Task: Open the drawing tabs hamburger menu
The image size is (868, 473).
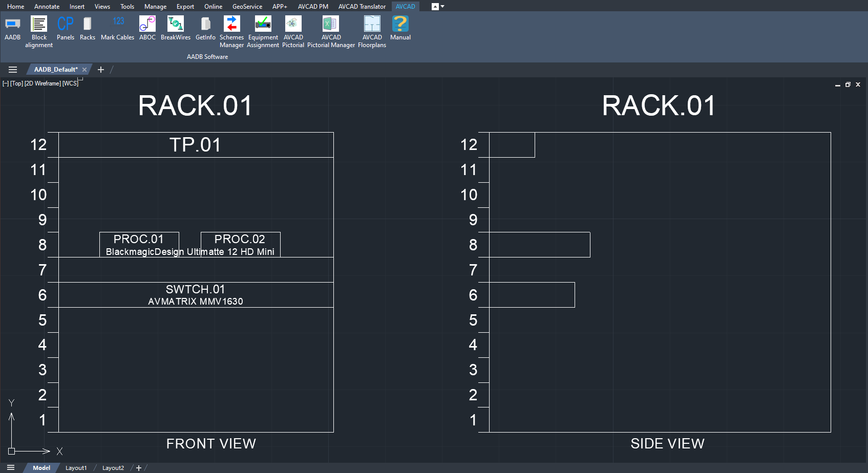Action: click(13, 70)
